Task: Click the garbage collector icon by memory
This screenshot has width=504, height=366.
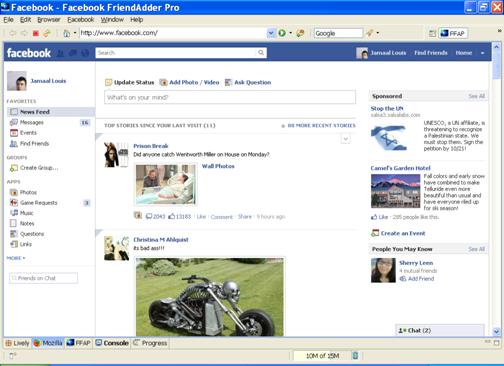Action: (x=355, y=356)
